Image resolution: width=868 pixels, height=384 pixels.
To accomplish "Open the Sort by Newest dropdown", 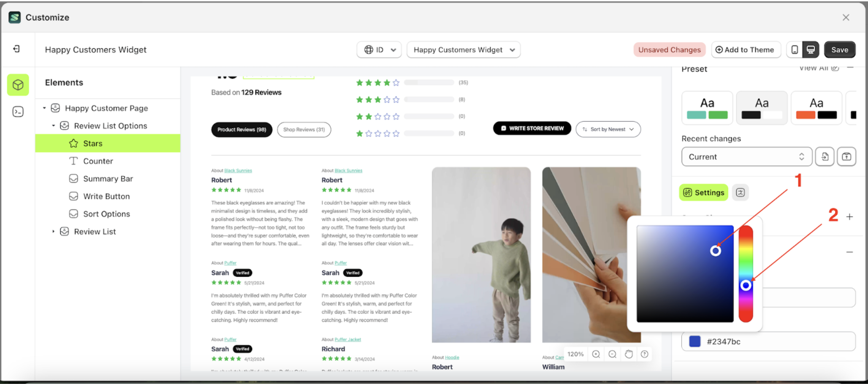I will 608,129.
